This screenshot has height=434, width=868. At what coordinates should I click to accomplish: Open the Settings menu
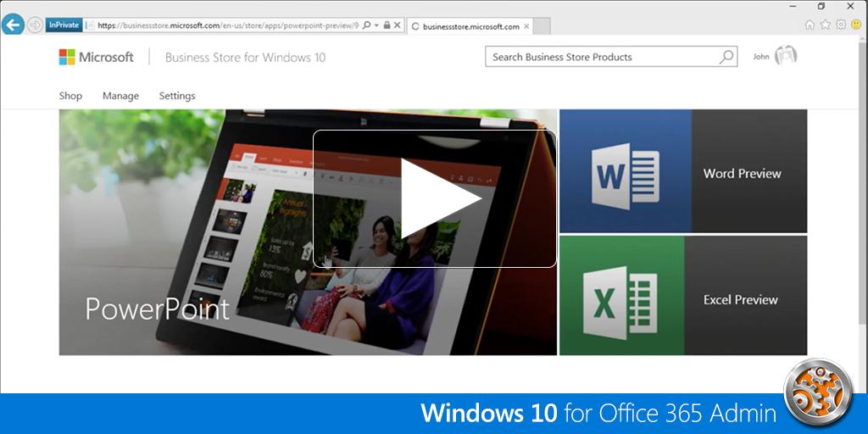[177, 96]
